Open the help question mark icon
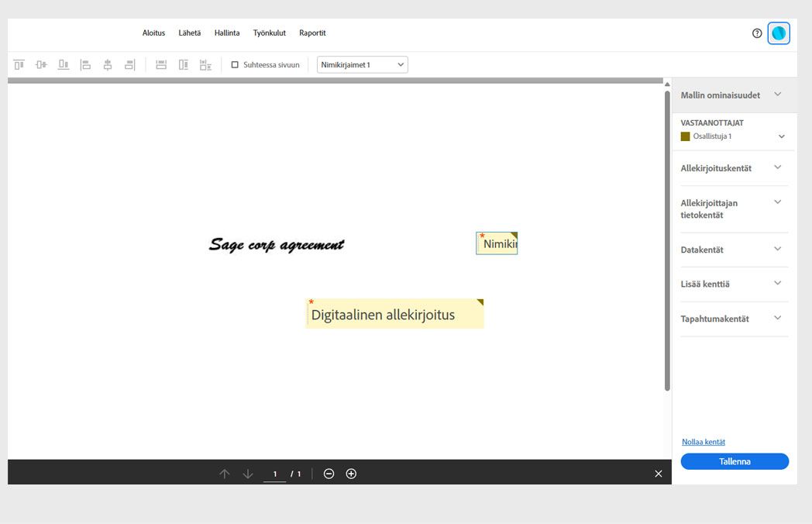Viewport: 812px width, 524px height. coord(757,33)
